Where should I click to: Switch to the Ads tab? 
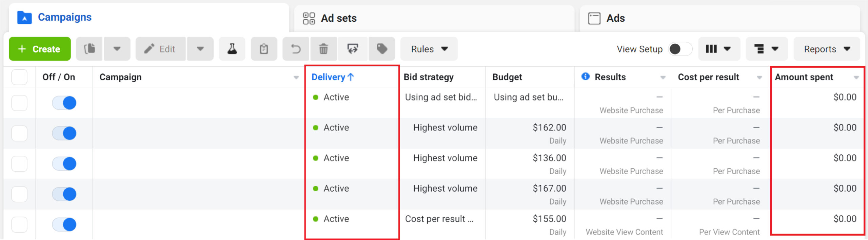(615, 18)
